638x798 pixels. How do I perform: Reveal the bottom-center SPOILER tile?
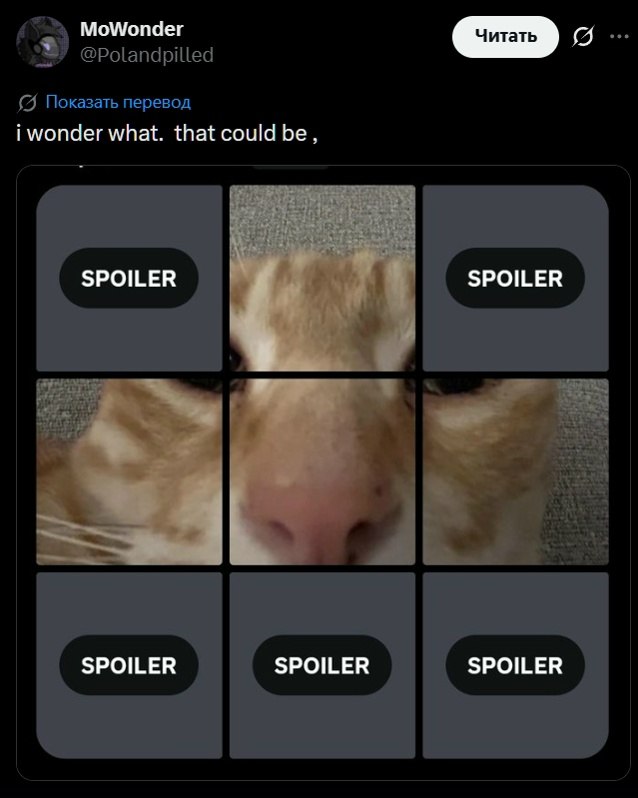[x=322, y=665]
